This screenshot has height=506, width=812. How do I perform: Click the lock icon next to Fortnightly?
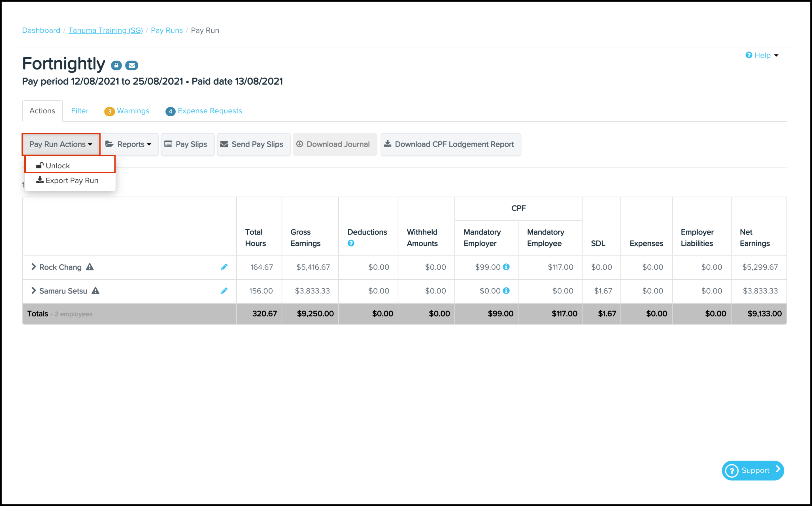click(116, 65)
